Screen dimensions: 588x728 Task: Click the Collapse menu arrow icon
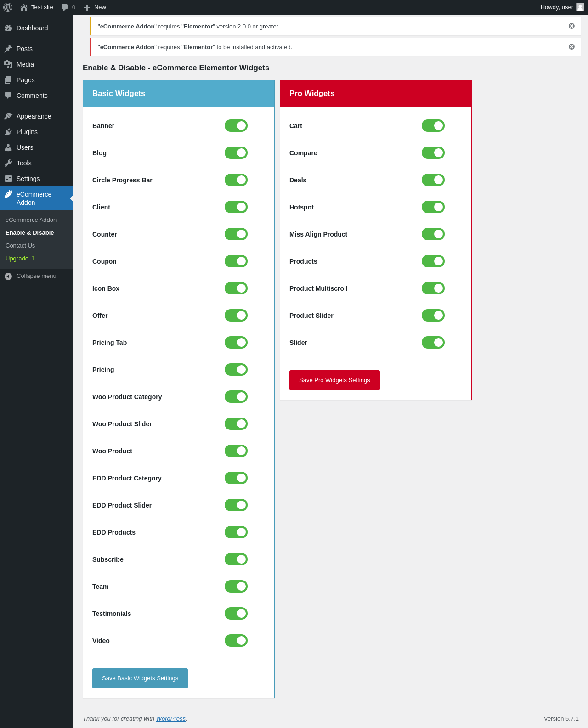8,276
